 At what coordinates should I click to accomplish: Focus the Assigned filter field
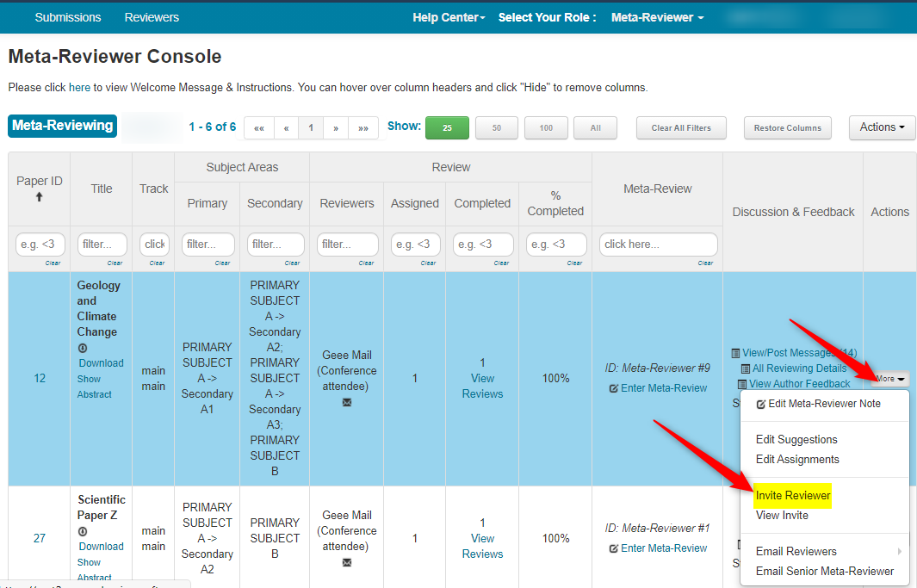coord(416,244)
